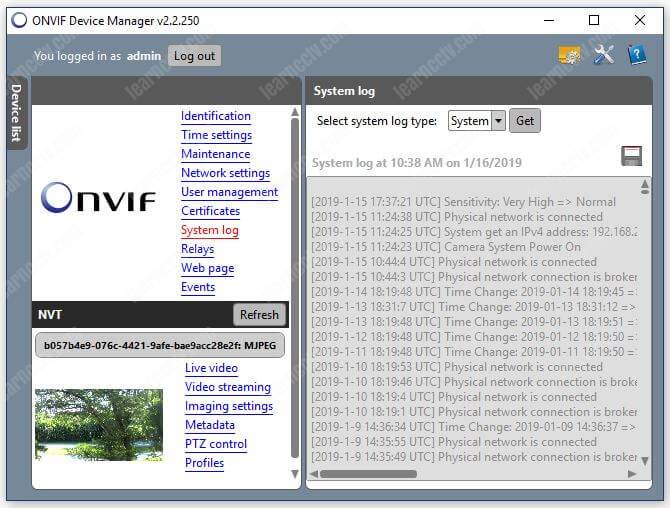Go to Maintenance page
The width and height of the screenshot is (670, 508).
(216, 154)
